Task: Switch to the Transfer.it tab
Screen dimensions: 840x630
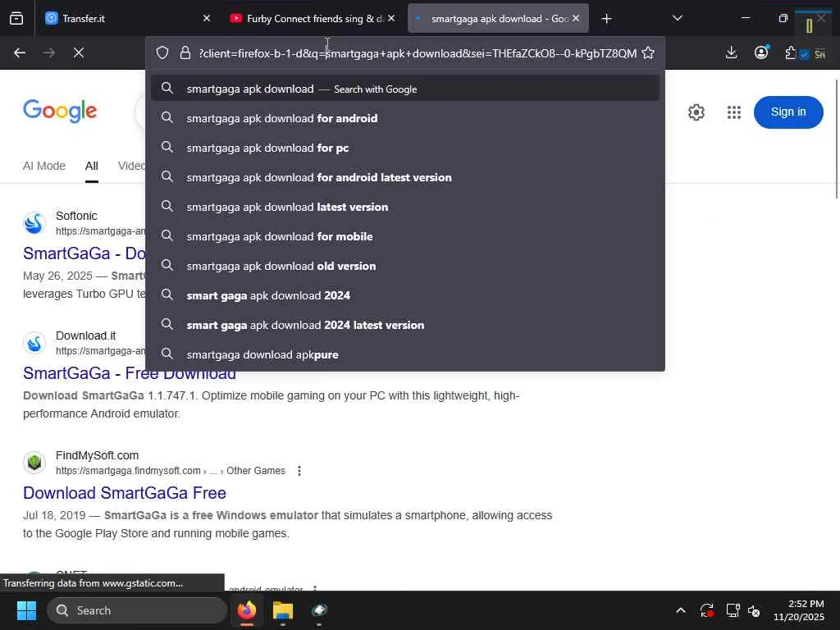Action: [127, 19]
